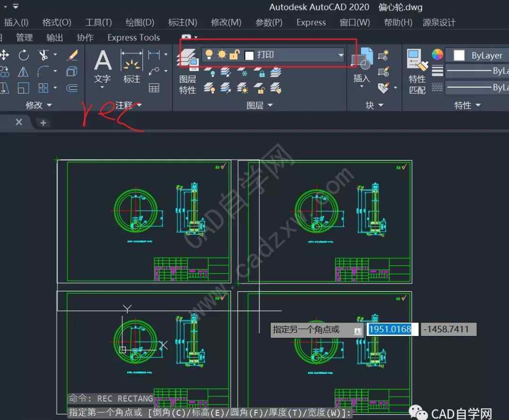Viewport: 509px width, 420px height.
Task: Select the Mirror tool
Action: [23, 71]
